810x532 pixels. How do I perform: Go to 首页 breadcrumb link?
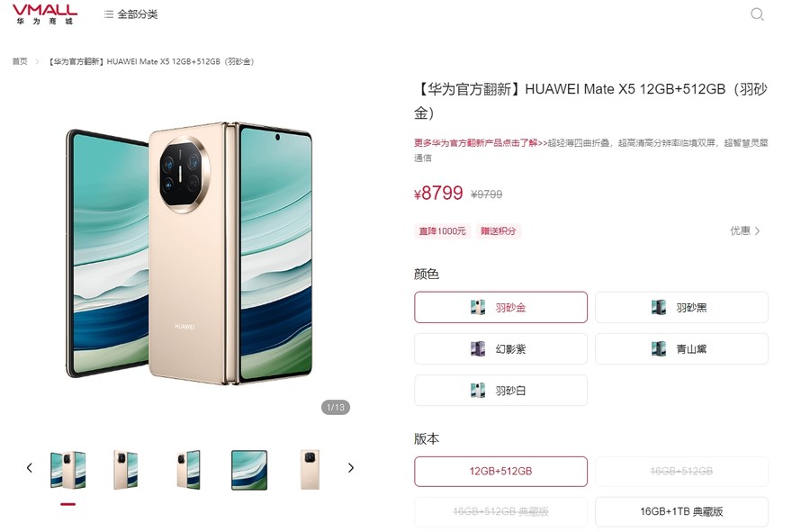click(x=20, y=61)
